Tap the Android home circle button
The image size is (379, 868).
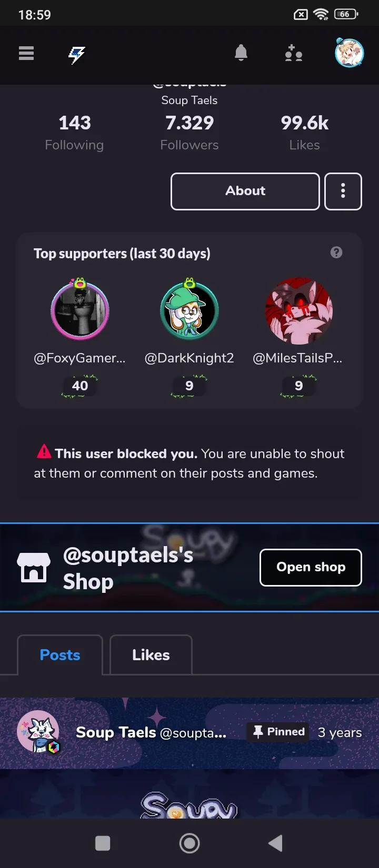[189, 843]
